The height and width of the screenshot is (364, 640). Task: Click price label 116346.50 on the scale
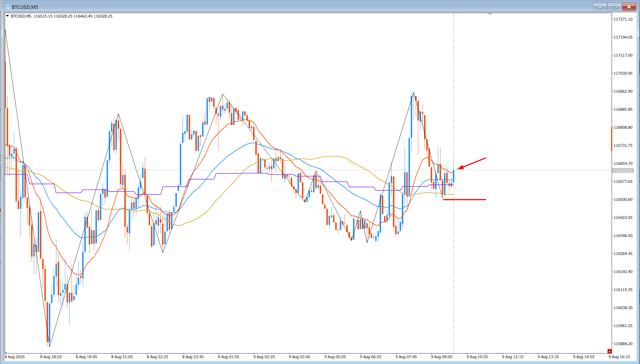coord(623,236)
